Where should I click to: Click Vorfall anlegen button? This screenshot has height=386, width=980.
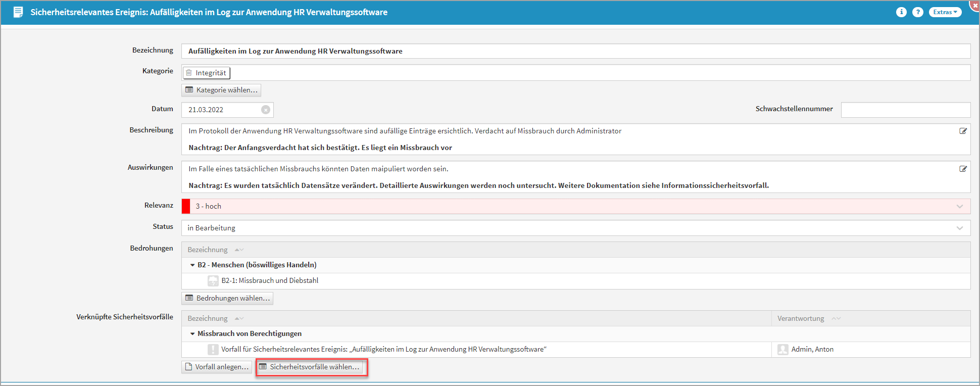click(217, 367)
